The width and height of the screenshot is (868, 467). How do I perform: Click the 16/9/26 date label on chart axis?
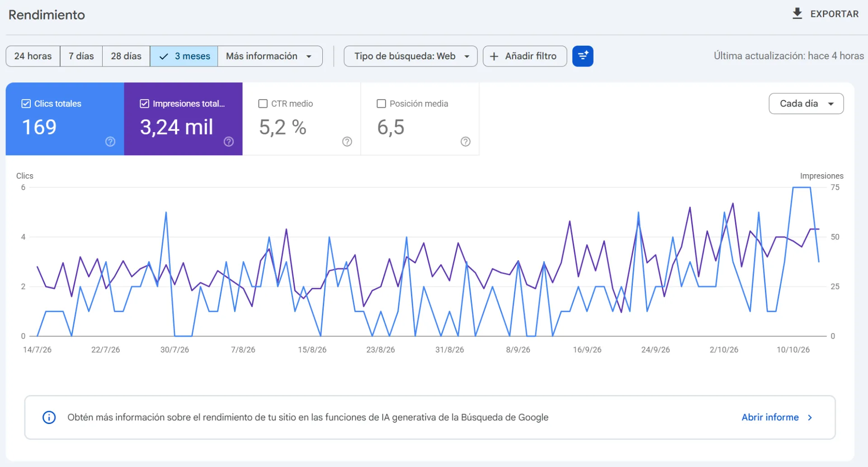587,350
